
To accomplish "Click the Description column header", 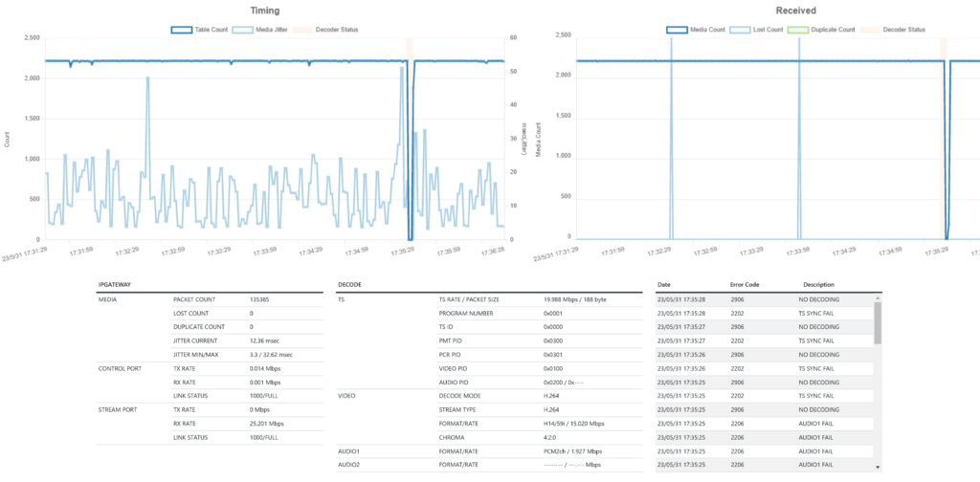I will tap(818, 284).
